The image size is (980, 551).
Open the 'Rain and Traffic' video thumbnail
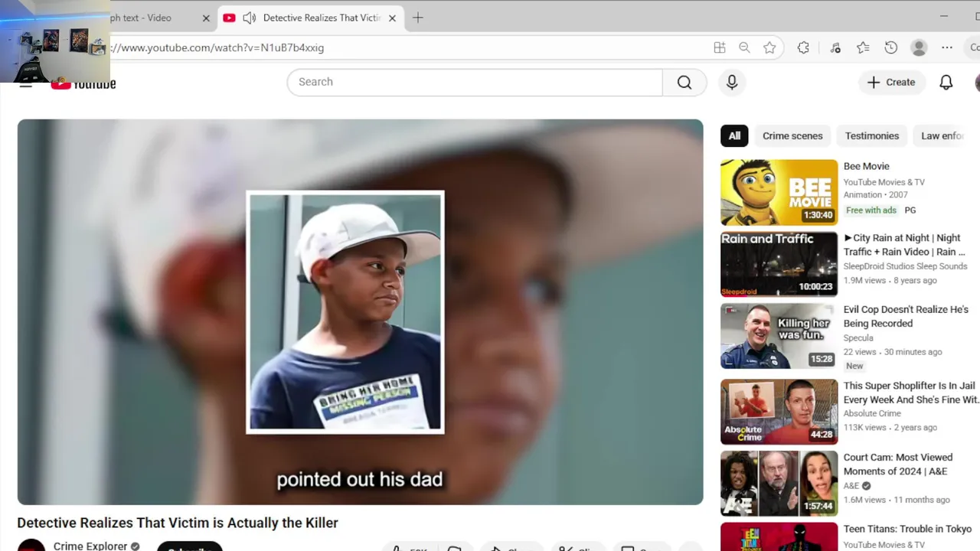point(779,264)
